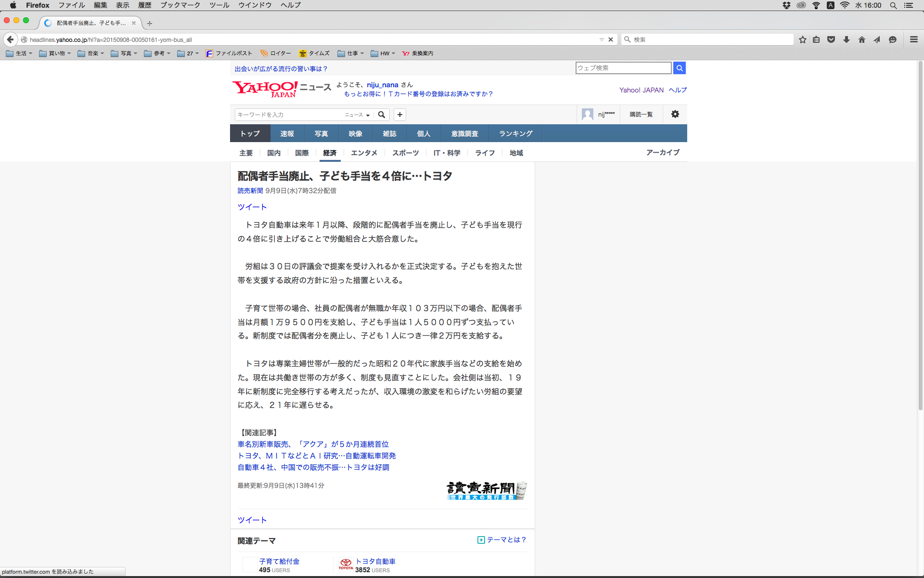Stop loading with the address bar X

coord(611,39)
